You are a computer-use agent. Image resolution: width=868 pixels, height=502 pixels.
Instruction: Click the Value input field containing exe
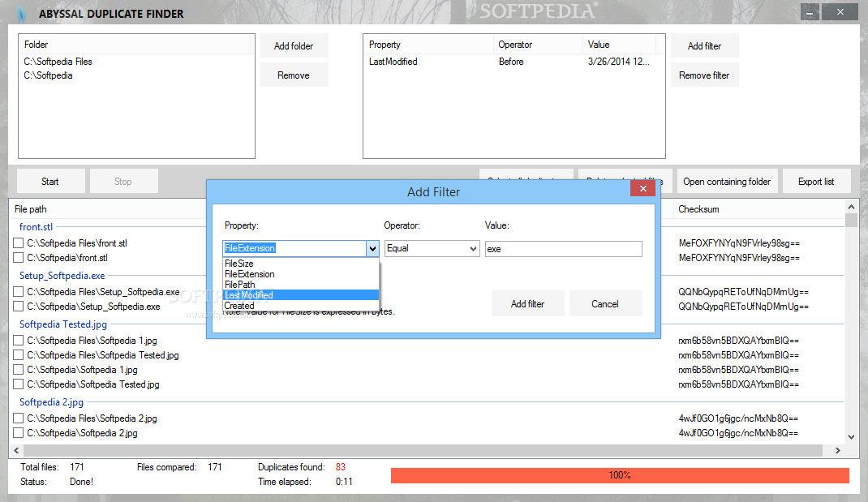[564, 249]
